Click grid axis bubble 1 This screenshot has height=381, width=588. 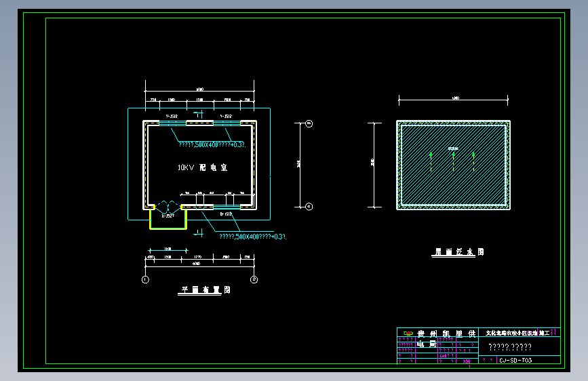point(146,279)
